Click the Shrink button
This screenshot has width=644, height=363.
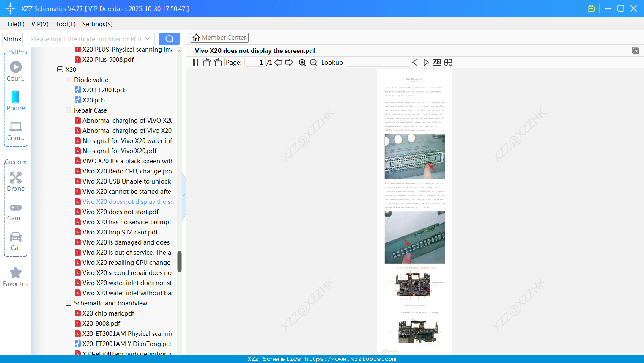pyautogui.click(x=12, y=39)
